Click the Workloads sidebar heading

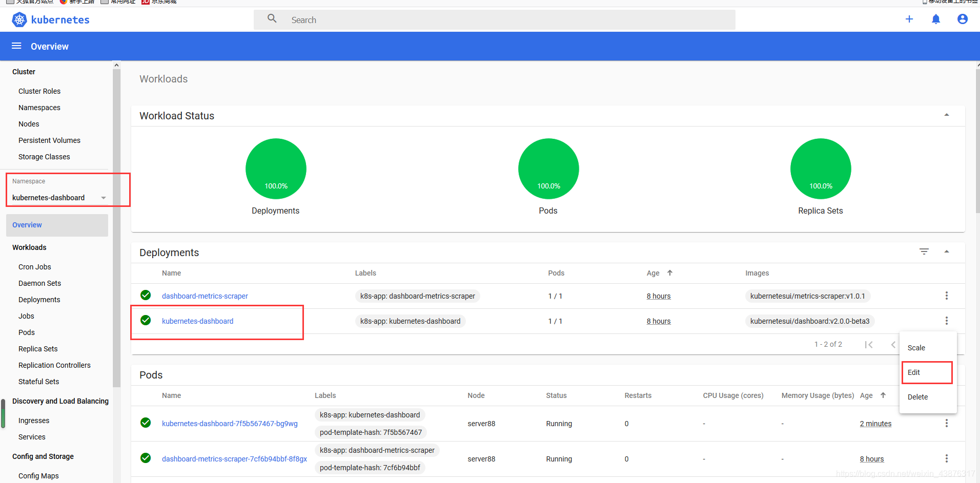tap(29, 247)
